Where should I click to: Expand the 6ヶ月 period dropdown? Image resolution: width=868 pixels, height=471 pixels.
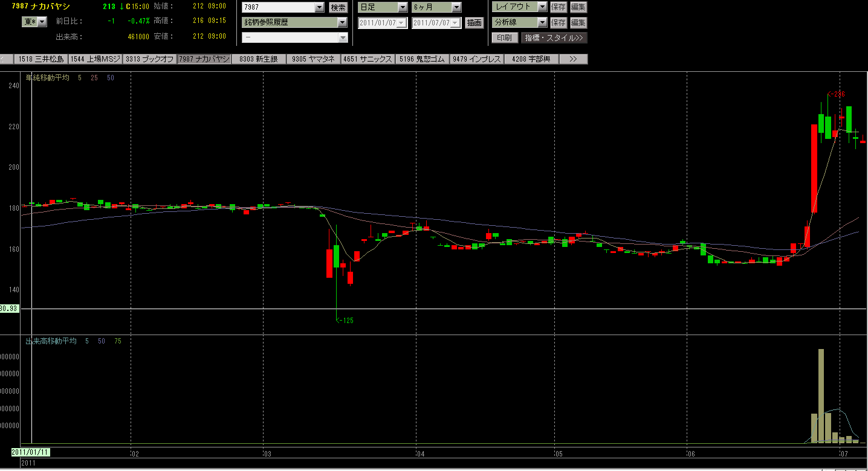456,8
